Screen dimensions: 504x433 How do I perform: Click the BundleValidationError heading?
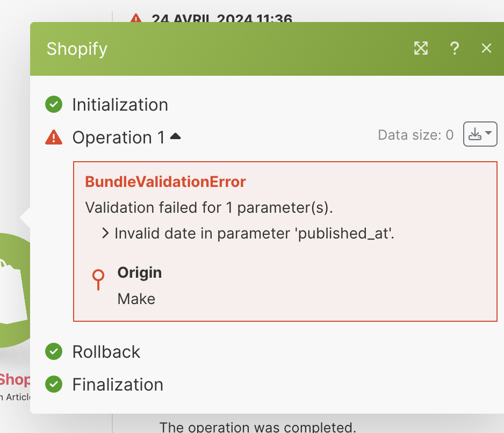(165, 182)
